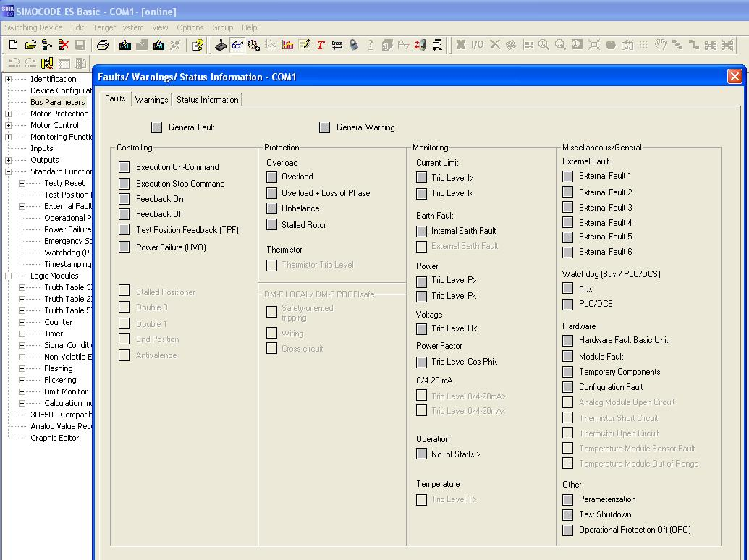Toggle the Overload + Loss of Phase checkbox
The width and height of the screenshot is (749, 560).
coord(272,193)
